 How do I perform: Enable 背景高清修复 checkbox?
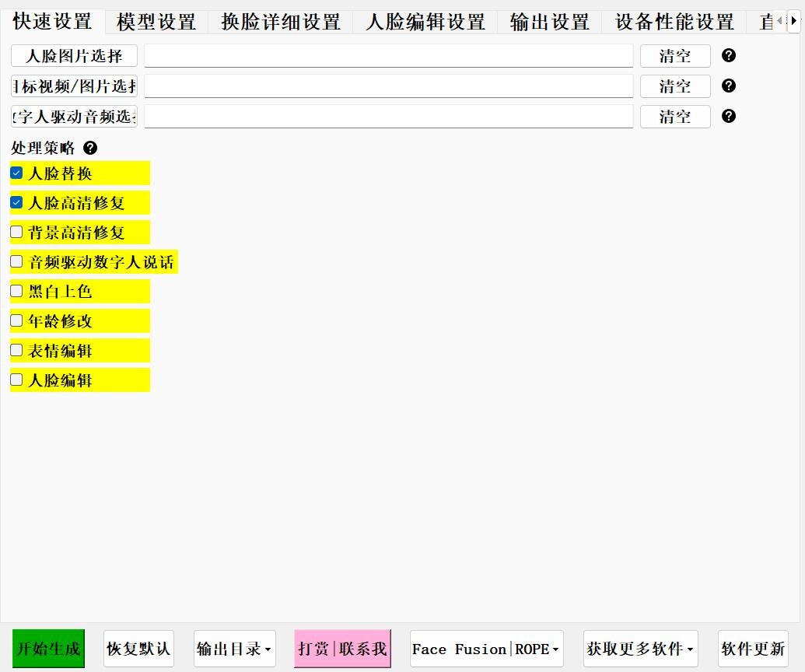coord(16,232)
